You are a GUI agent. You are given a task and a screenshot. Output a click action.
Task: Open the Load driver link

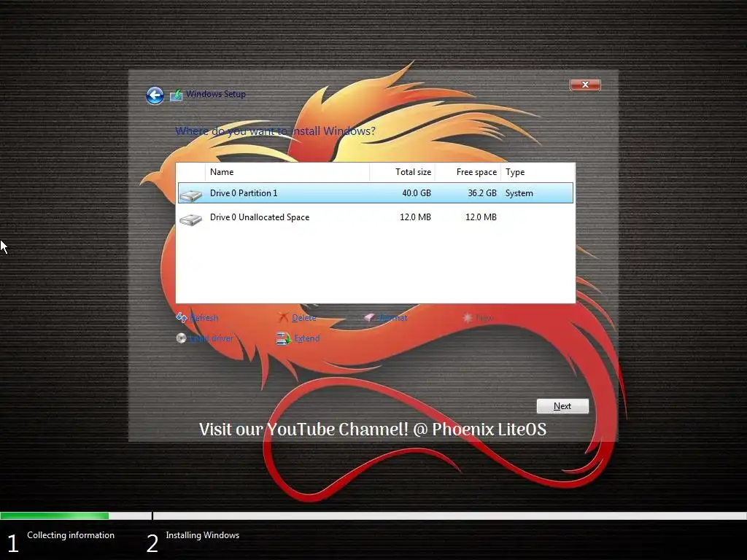pyautogui.click(x=211, y=338)
